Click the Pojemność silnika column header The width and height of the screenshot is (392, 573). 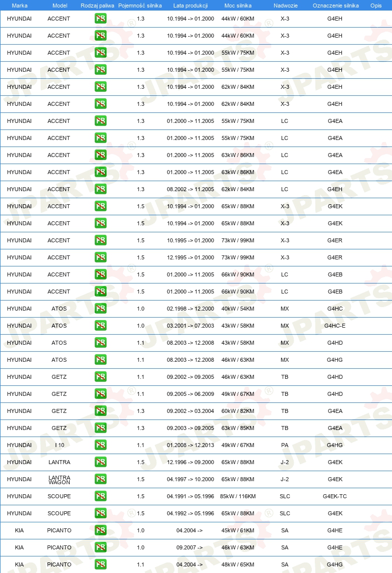(140, 6)
